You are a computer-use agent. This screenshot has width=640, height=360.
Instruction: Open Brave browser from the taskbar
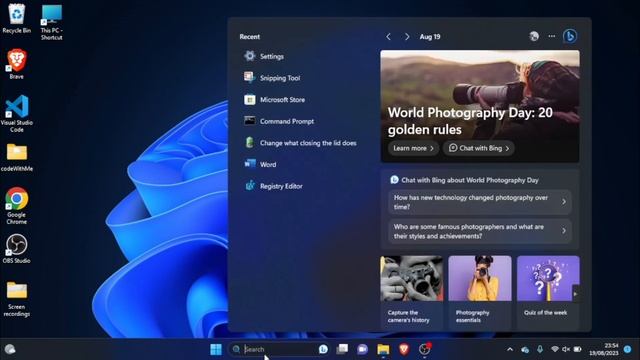point(404,349)
